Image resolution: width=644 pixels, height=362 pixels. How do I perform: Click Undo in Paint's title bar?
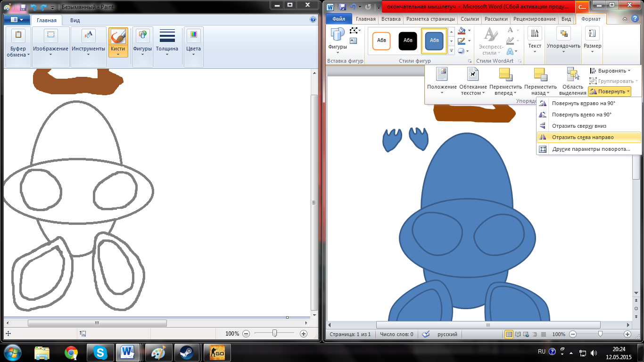[x=33, y=7]
